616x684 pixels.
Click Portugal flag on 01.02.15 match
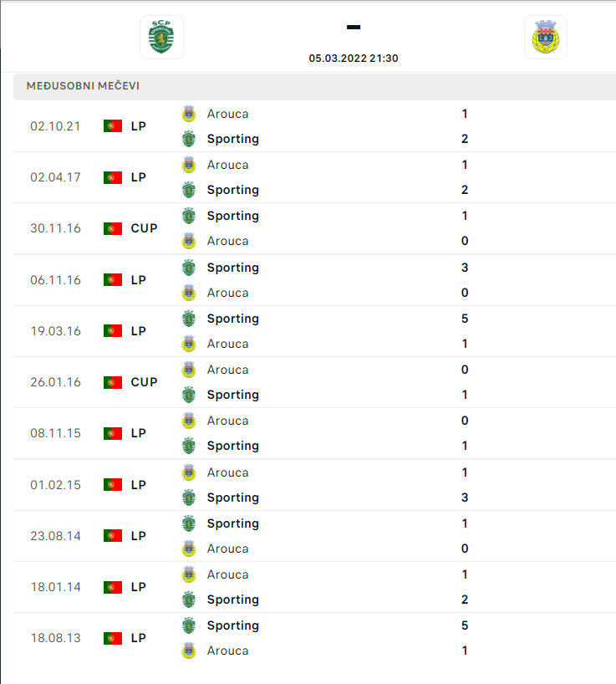pos(113,485)
